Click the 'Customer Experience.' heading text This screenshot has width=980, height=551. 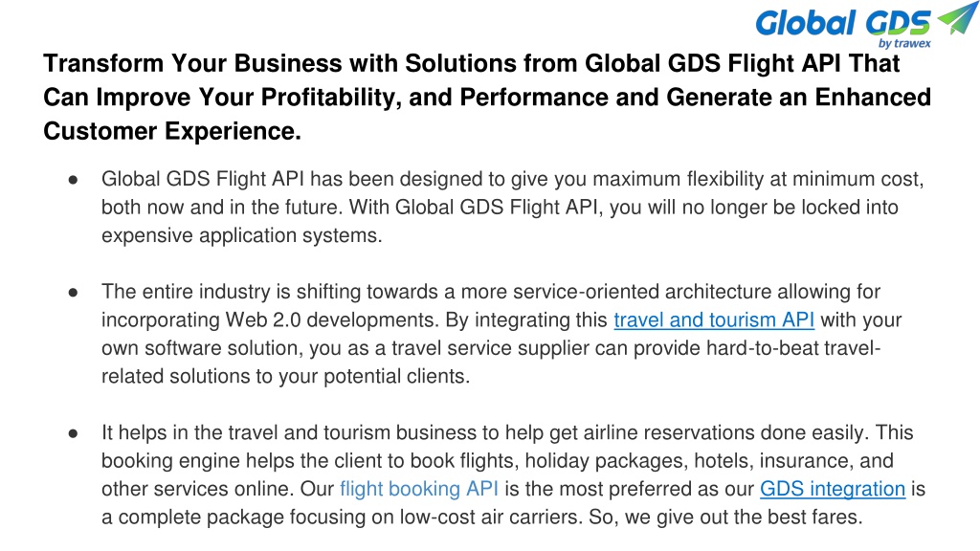tap(172, 131)
